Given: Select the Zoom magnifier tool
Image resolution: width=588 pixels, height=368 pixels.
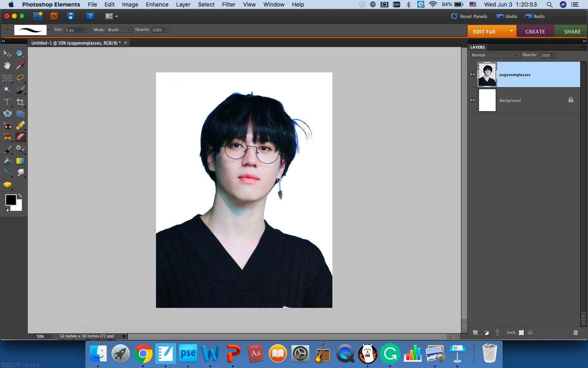Looking at the screenshot, I should 20,54.
